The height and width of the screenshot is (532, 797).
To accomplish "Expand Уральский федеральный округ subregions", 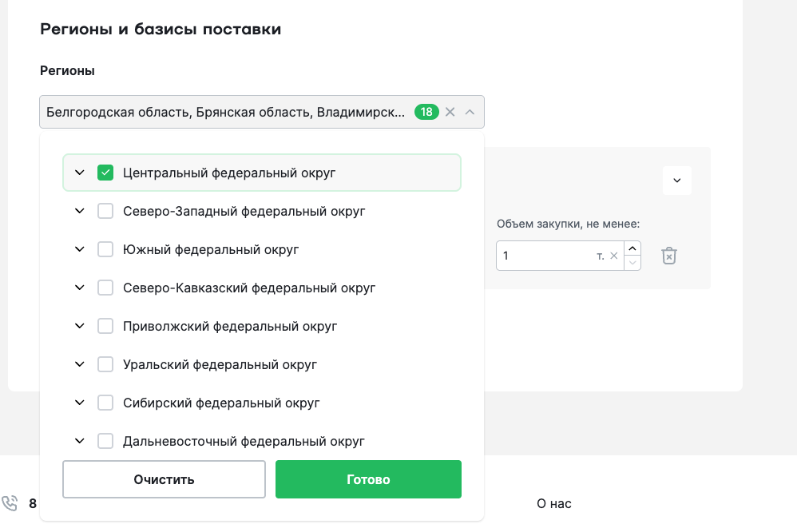I will [x=80, y=364].
